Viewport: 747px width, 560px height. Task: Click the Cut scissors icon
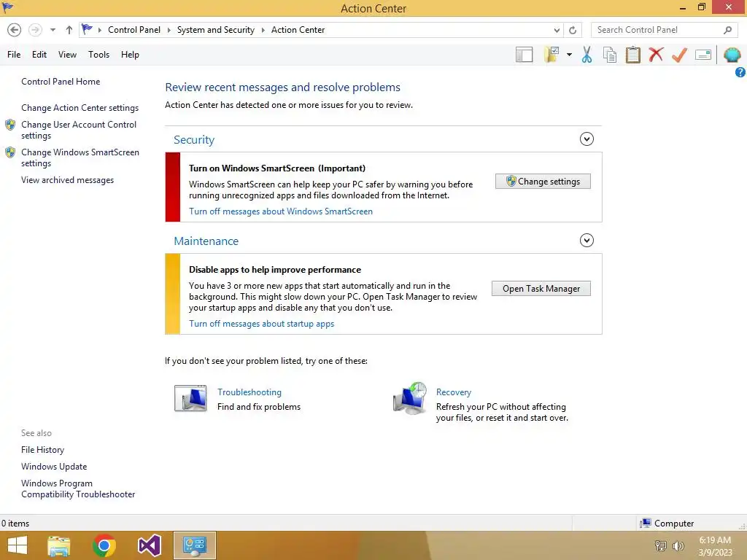587,55
